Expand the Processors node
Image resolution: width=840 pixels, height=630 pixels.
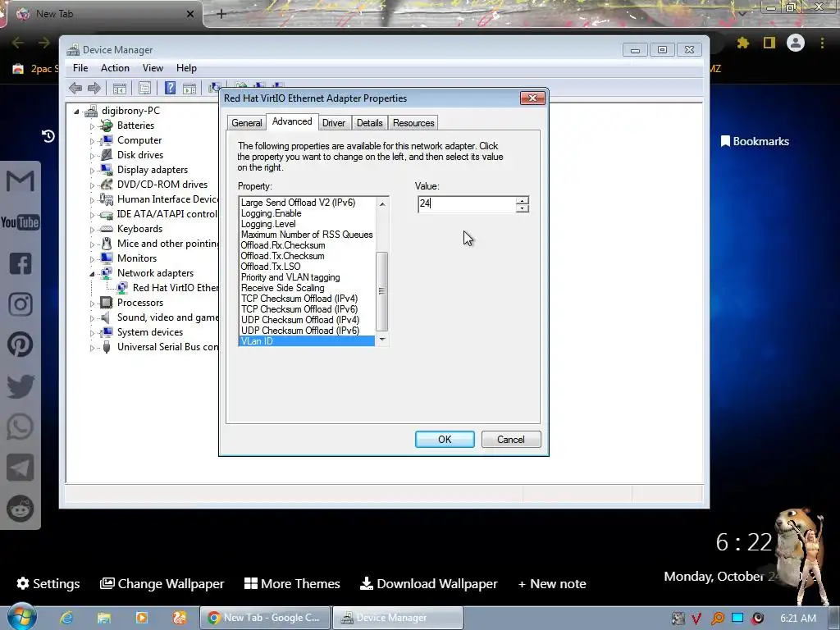[92, 304]
